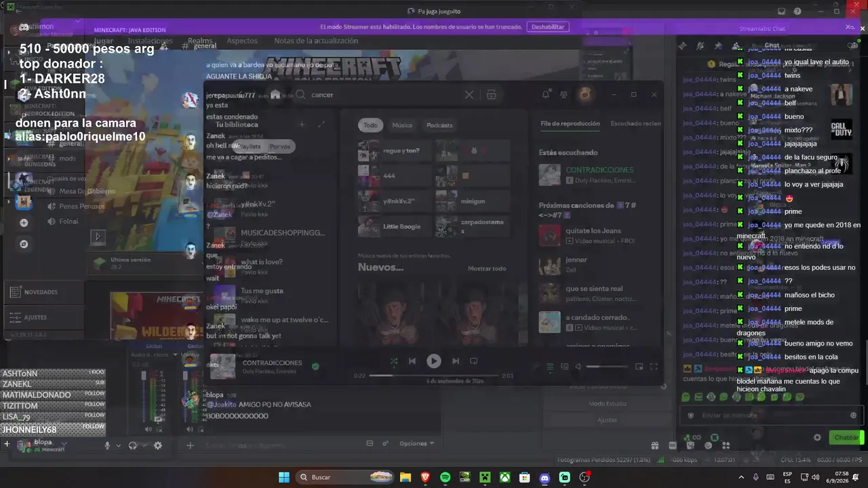Expand Tu biblioteca panel
Image resolution: width=868 pixels, height=488 pixels.
[x=321, y=125]
